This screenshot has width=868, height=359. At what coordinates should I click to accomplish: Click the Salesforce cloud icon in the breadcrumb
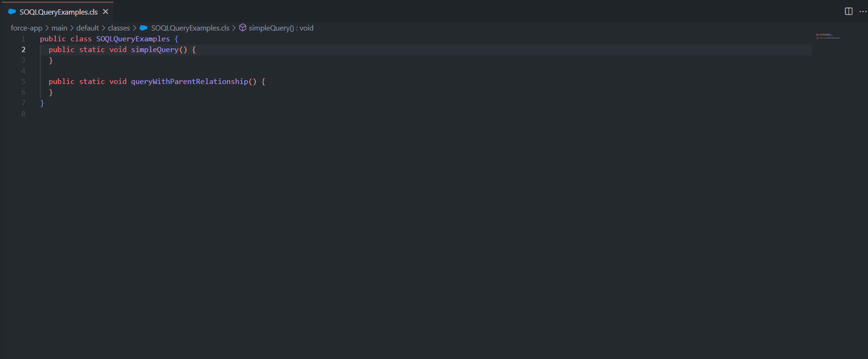point(144,28)
